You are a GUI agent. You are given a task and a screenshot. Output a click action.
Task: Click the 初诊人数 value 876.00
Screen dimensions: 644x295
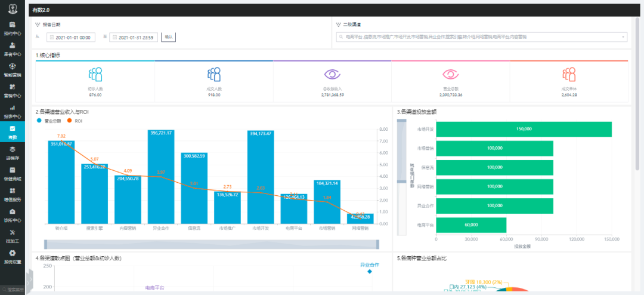point(95,94)
